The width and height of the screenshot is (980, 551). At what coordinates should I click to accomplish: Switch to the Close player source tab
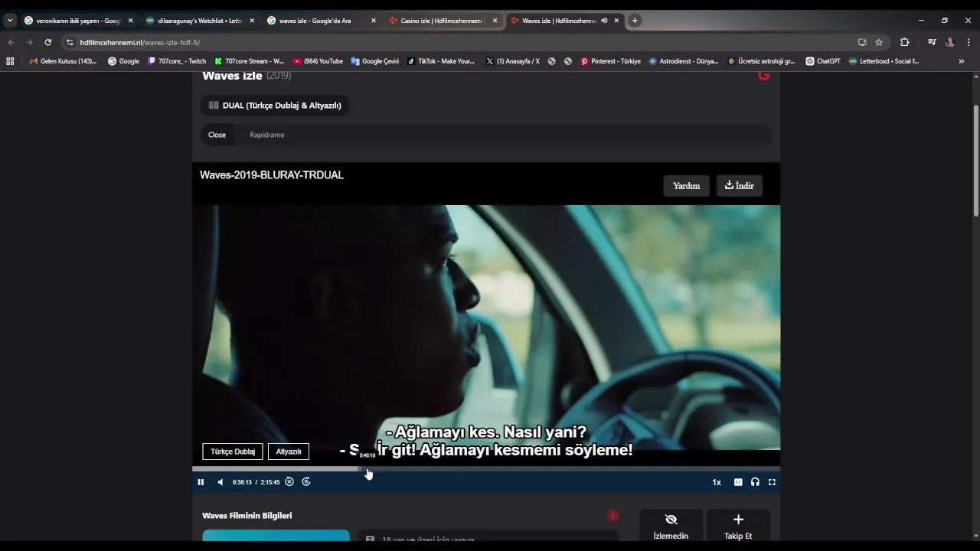tap(217, 135)
